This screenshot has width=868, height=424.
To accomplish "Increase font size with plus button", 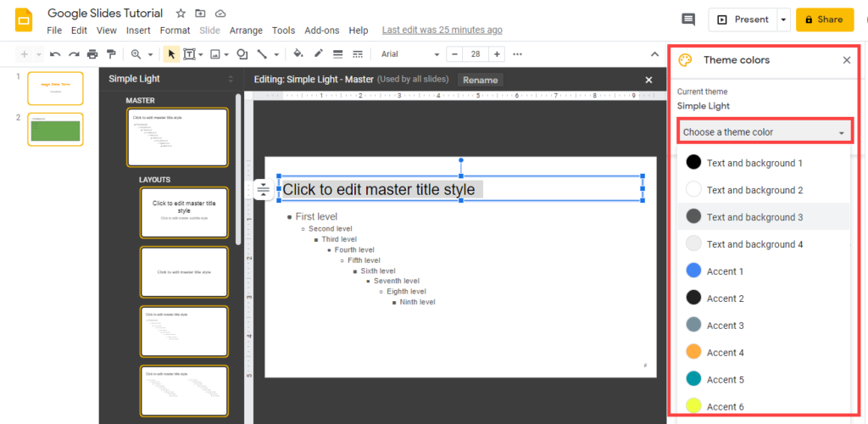I will pyautogui.click(x=497, y=54).
